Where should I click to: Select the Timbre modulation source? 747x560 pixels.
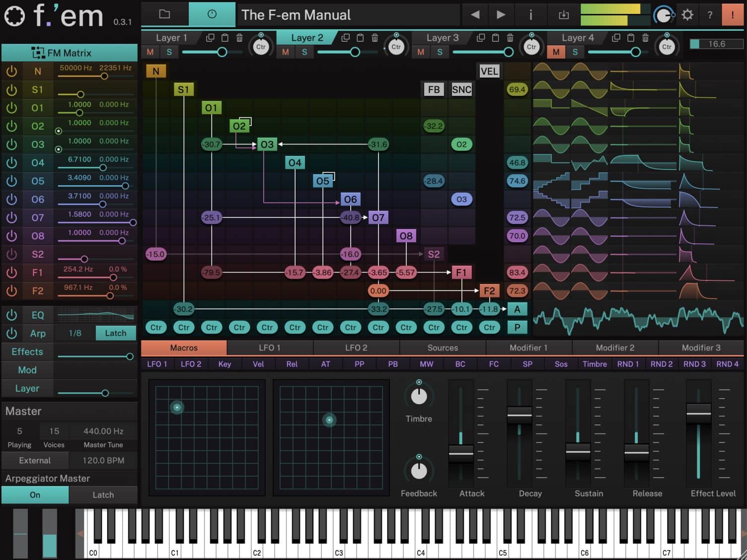click(595, 364)
